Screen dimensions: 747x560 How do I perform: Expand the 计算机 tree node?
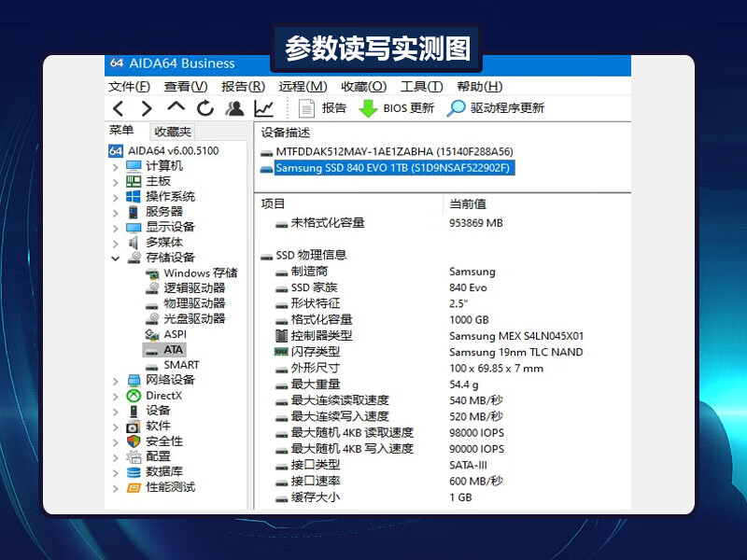pos(115,167)
